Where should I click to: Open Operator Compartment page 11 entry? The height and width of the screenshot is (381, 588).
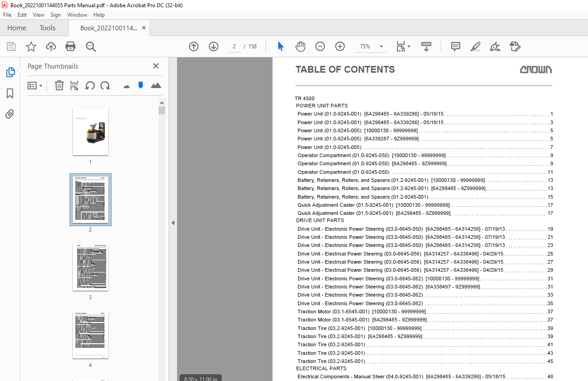click(x=425, y=172)
